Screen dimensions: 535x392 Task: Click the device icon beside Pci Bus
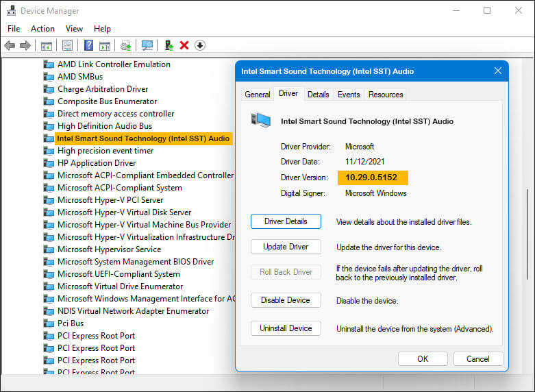[49, 323]
